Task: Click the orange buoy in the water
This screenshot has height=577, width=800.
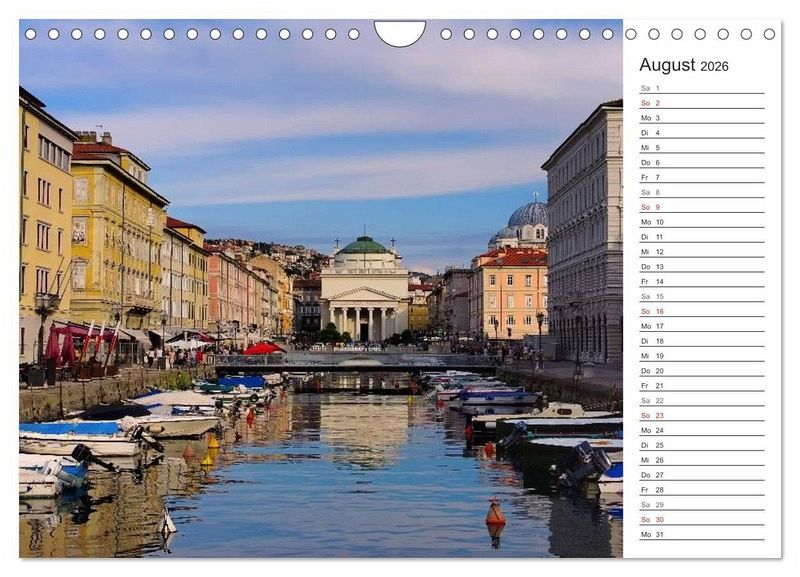Action: pos(495,514)
